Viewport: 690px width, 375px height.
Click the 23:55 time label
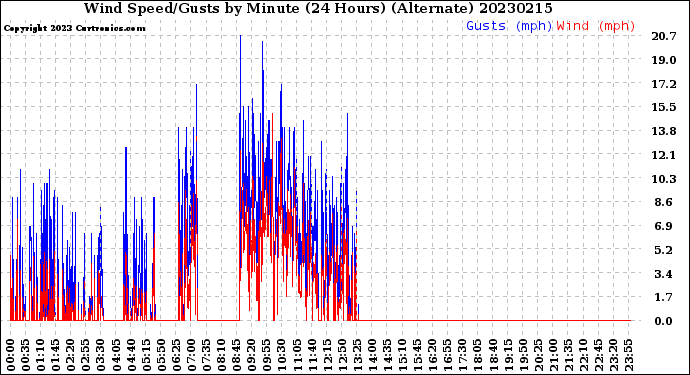[x=628, y=355]
